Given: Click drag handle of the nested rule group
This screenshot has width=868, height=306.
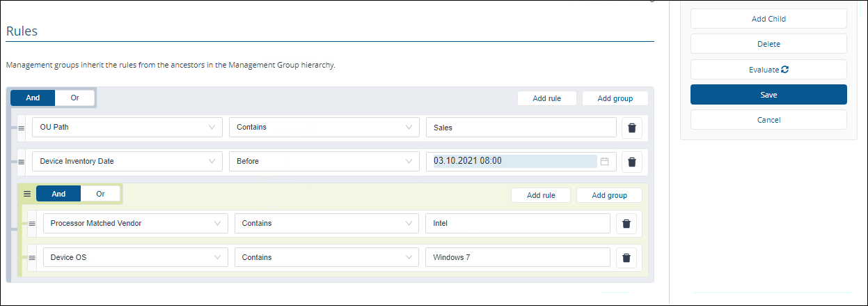Looking at the screenshot, I should tap(27, 194).
